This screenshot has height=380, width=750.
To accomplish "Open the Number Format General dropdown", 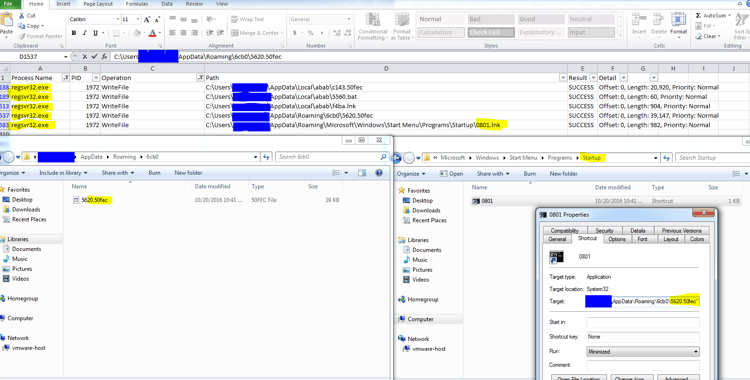I will pyautogui.click(x=349, y=20).
